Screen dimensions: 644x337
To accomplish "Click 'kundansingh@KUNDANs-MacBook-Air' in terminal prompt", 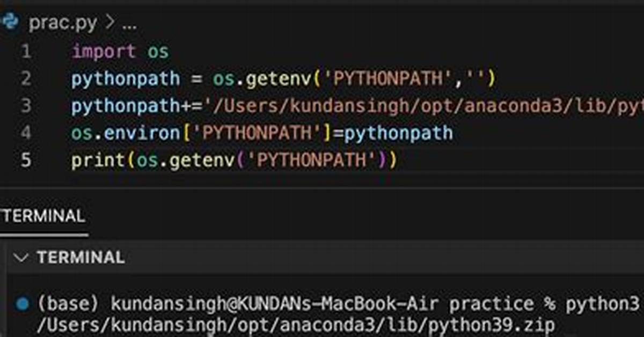I will pyautogui.click(x=276, y=304).
